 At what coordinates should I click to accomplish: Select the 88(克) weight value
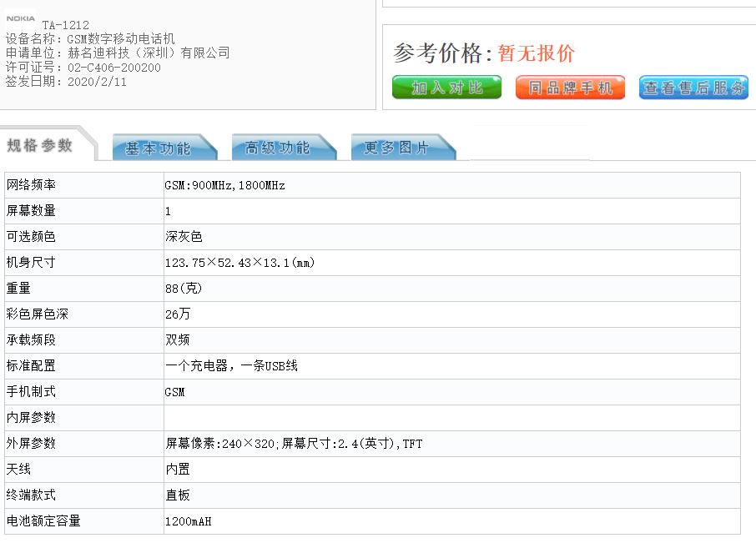pos(184,289)
